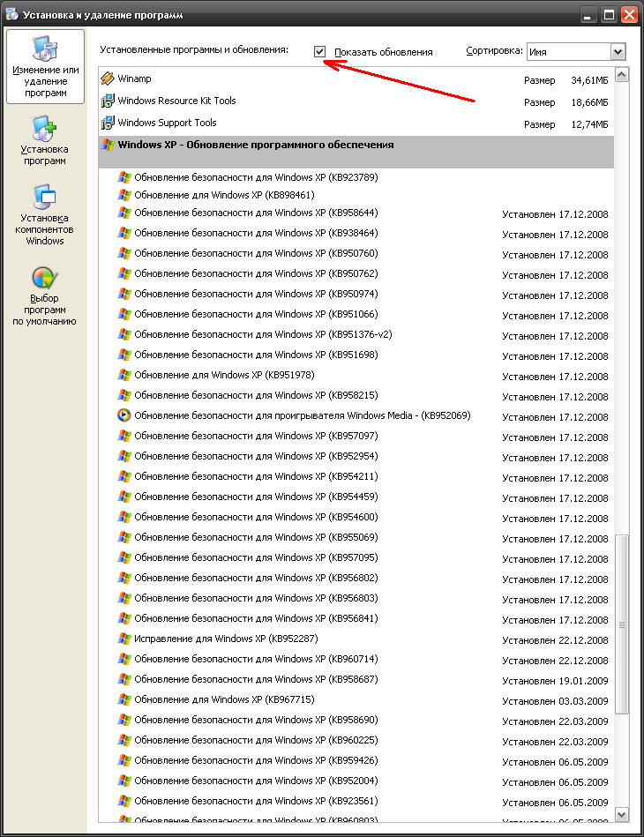Click the vertical scrollbar thumb
The width and height of the screenshot is (644, 837).
click(621, 622)
